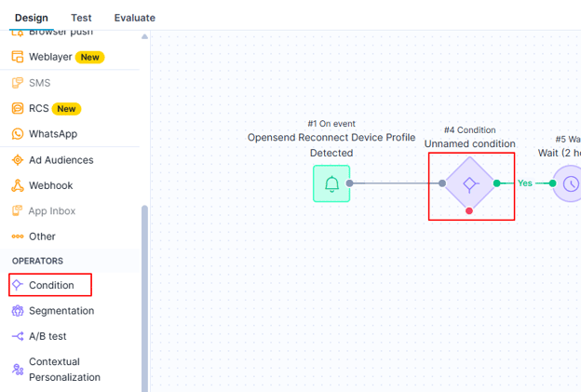Click the SMS channel icon
This screenshot has width=581, height=392.
pyautogui.click(x=17, y=83)
